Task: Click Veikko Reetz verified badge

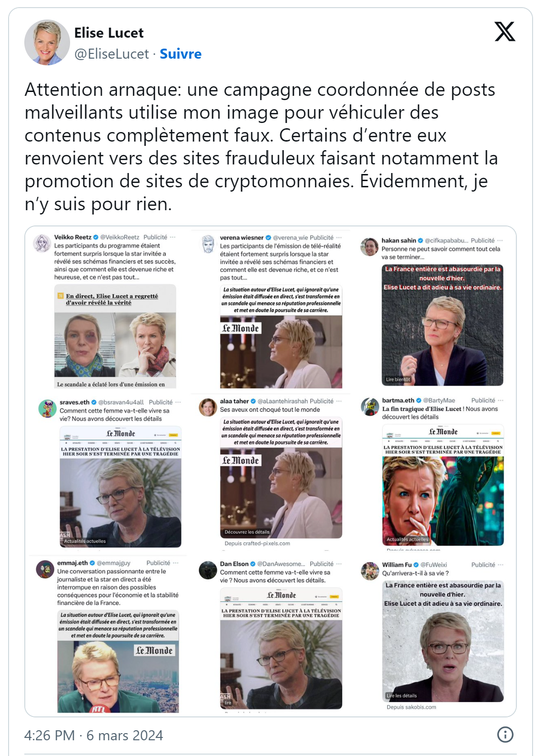Action: [x=96, y=237]
